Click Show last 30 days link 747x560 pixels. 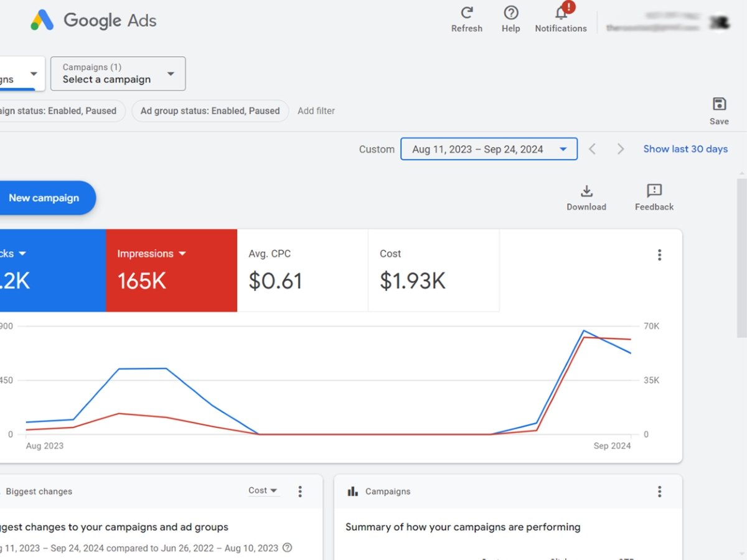tap(685, 149)
